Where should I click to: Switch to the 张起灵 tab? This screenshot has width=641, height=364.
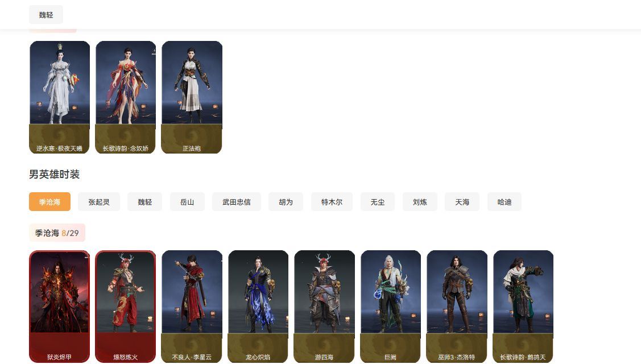(99, 202)
